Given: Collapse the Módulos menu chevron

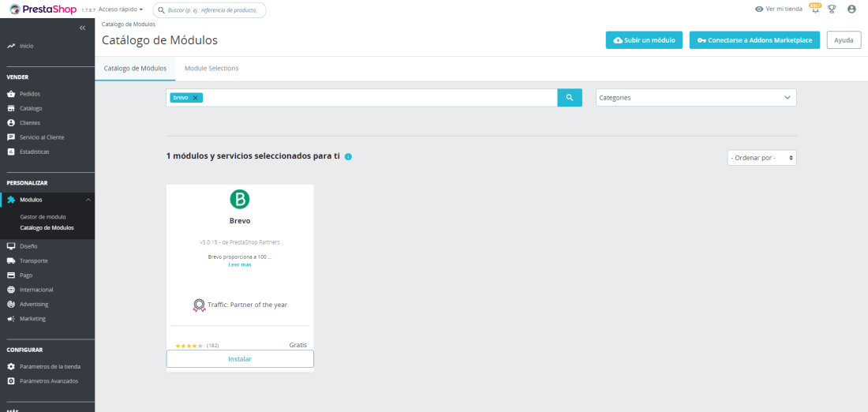Looking at the screenshot, I should click(88, 200).
